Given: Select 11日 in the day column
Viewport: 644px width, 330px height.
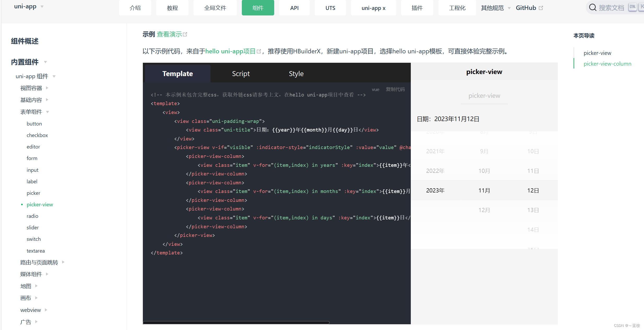Looking at the screenshot, I should click(533, 171).
